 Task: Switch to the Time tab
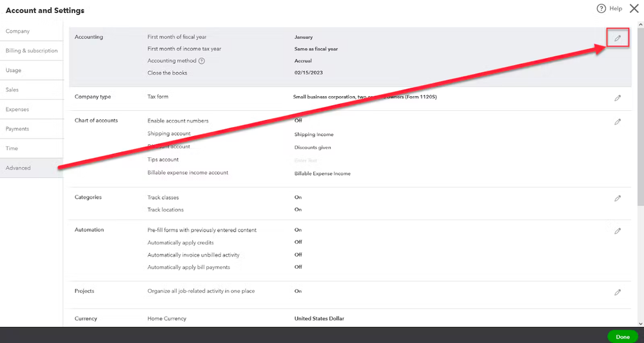pyautogui.click(x=12, y=148)
